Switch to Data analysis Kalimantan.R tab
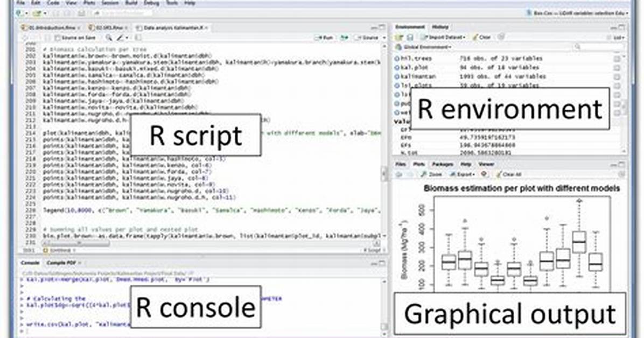This screenshot has height=338, width=644. [172, 27]
